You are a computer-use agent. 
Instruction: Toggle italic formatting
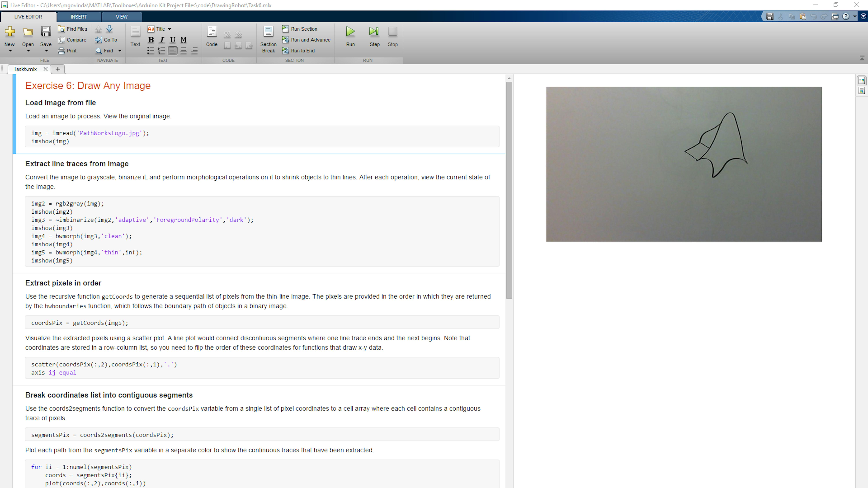(162, 40)
